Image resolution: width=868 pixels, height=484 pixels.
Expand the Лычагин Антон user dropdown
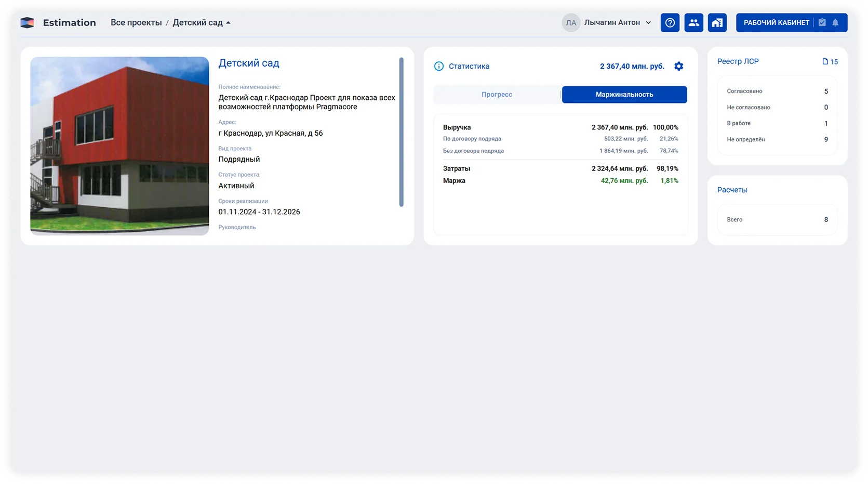click(648, 23)
